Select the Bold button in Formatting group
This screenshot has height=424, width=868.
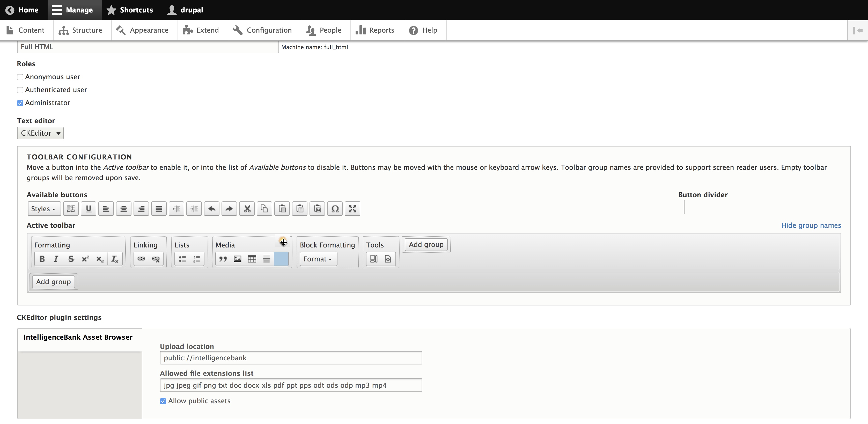pos(42,259)
